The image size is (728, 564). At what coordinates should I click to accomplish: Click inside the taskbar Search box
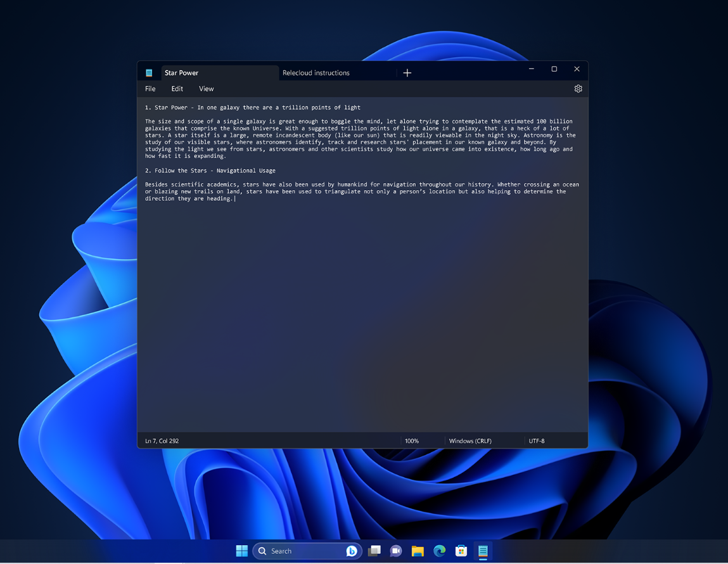point(298,551)
